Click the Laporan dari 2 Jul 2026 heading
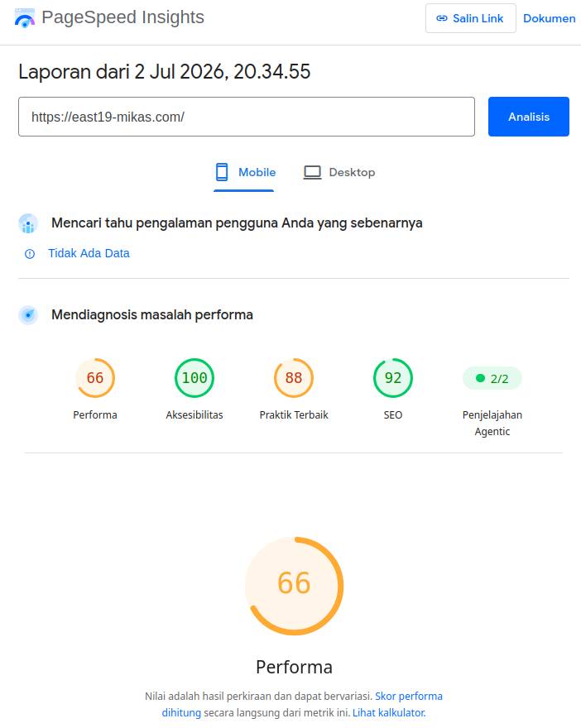The image size is (581, 728). [x=165, y=72]
